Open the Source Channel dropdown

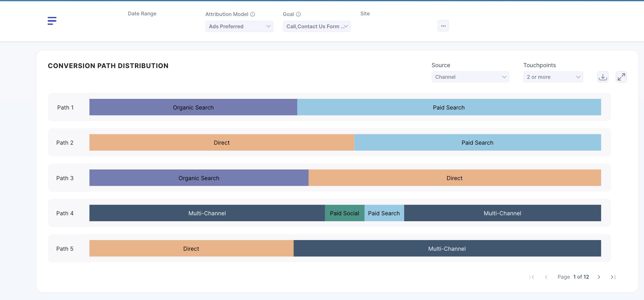(470, 77)
